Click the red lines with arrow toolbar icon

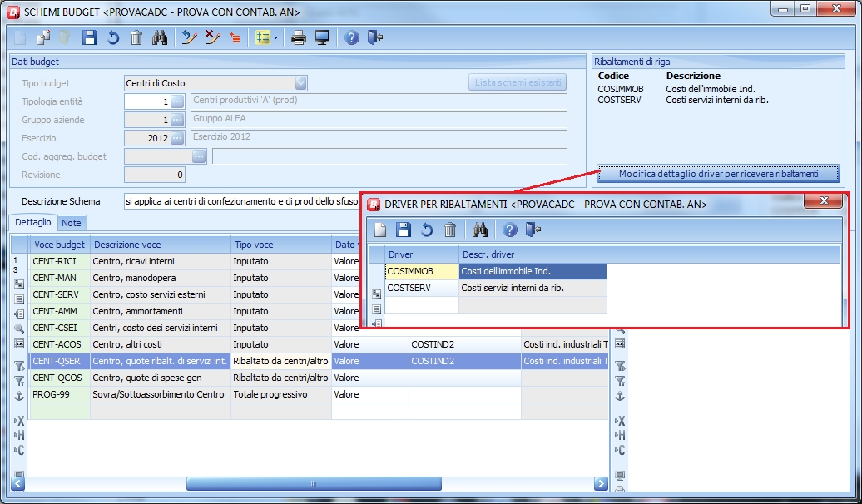[235, 37]
